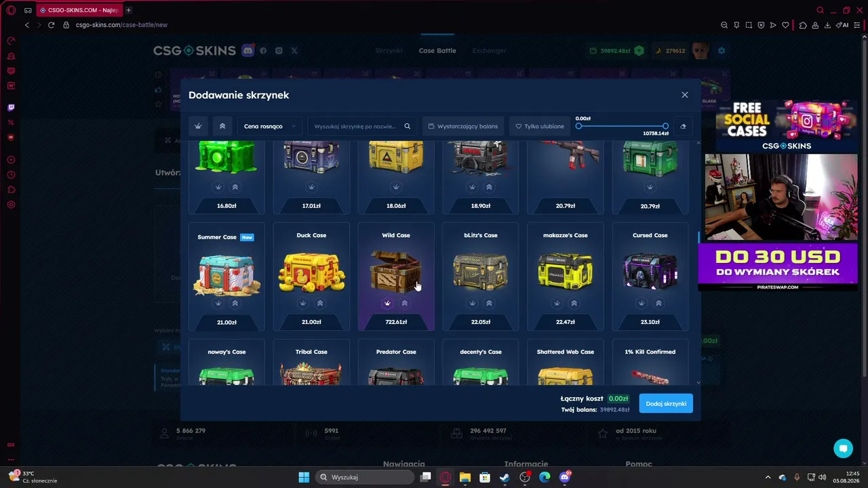Viewport: 868px width, 488px height.
Task: Open the Windows Start menu
Action: (x=304, y=477)
